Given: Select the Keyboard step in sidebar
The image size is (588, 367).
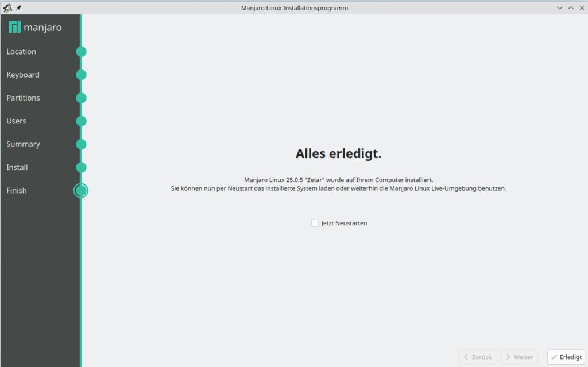Looking at the screenshot, I should click(x=23, y=75).
